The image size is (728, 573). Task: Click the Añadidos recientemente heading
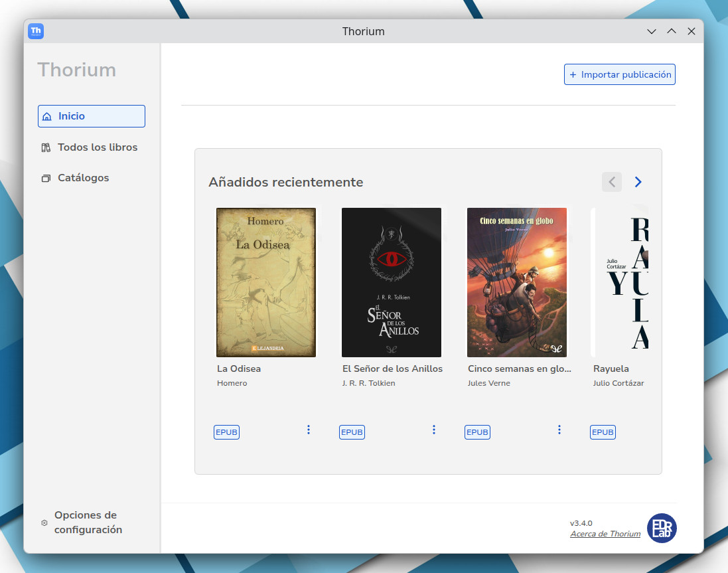(x=285, y=182)
